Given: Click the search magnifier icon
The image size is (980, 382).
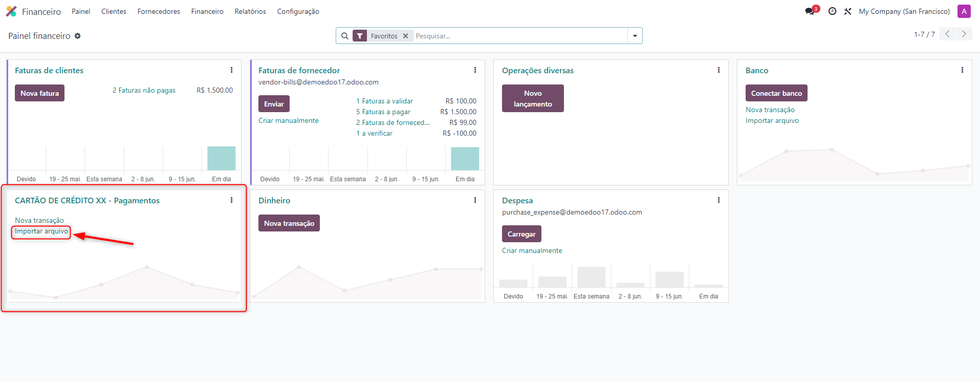Looking at the screenshot, I should coord(345,36).
